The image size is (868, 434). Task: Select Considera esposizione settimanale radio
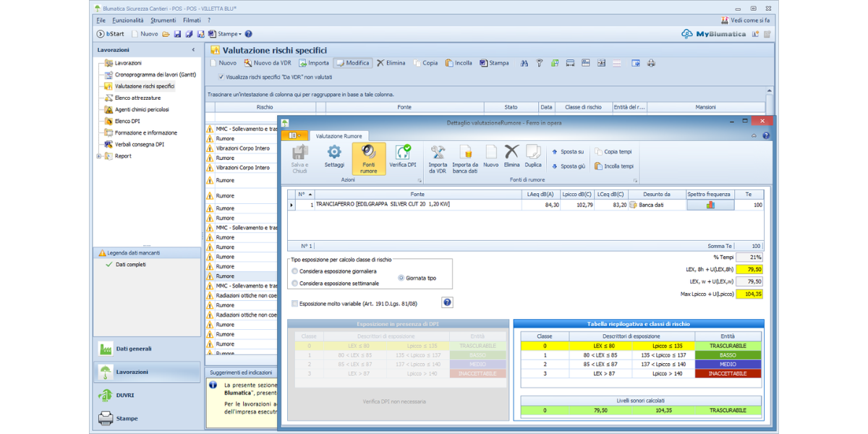[x=295, y=283]
